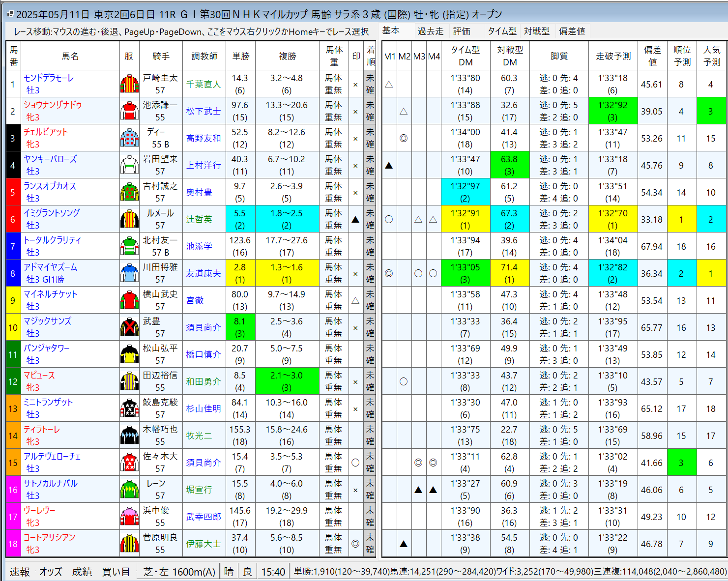
Task: Click jockey silks icon for パンジャタワー
Action: [x=129, y=354]
